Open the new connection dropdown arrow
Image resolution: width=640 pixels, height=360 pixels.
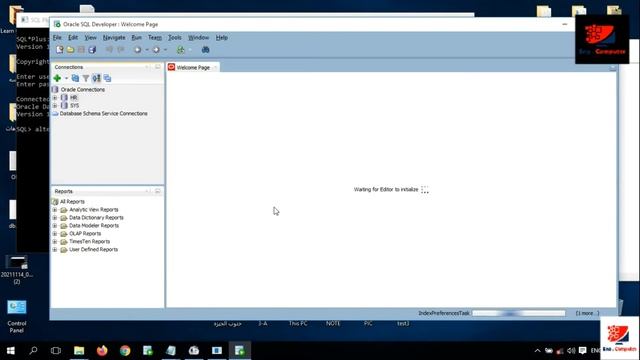tap(66, 78)
